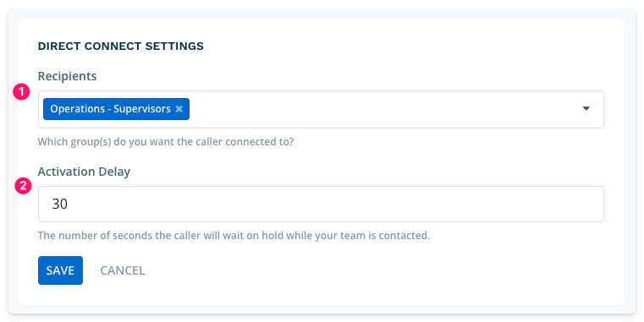The height and width of the screenshot is (322, 644).
Task: Click the small x icon beside Supervisors
Action: [179, 109]
